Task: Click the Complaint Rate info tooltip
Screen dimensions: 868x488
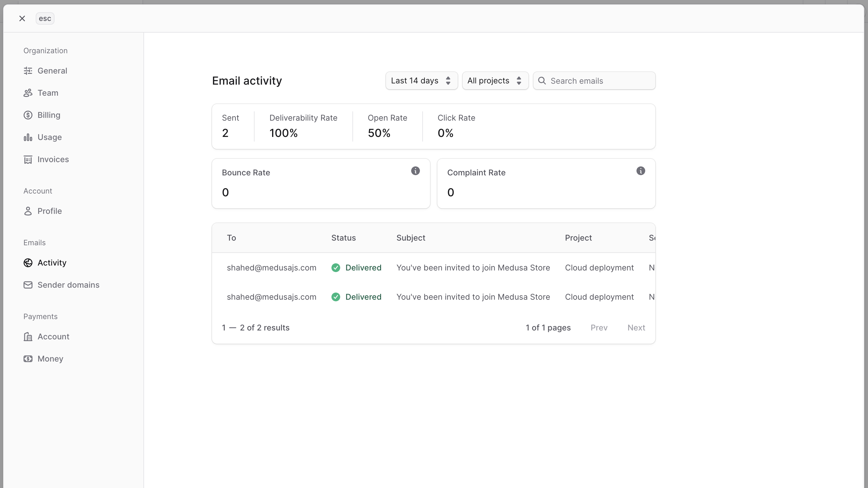Action: [x=641, y=171]
